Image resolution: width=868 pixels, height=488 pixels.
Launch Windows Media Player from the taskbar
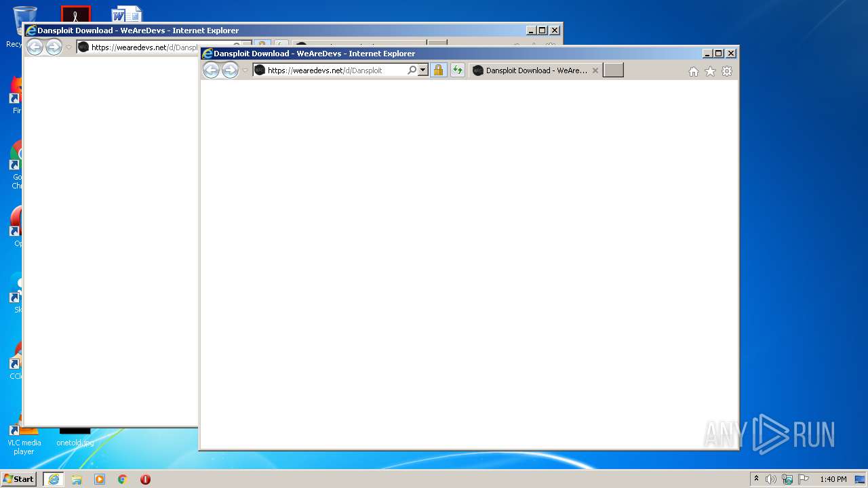[100, 479]
